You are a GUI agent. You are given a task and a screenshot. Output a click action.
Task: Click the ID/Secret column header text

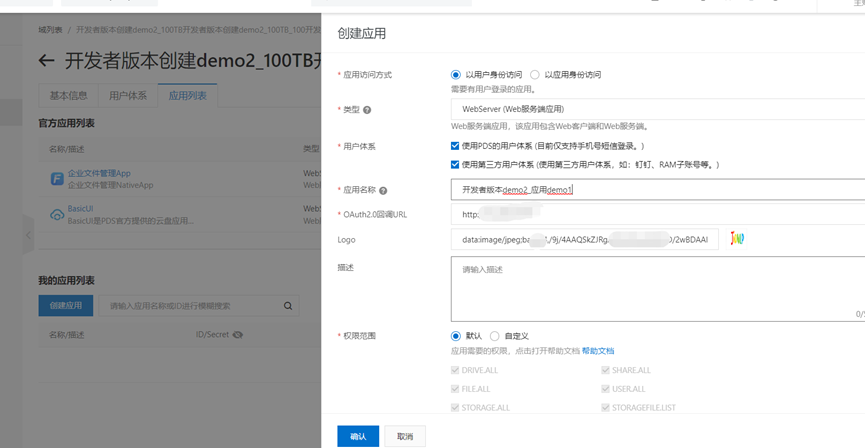(x=212, y=334)
